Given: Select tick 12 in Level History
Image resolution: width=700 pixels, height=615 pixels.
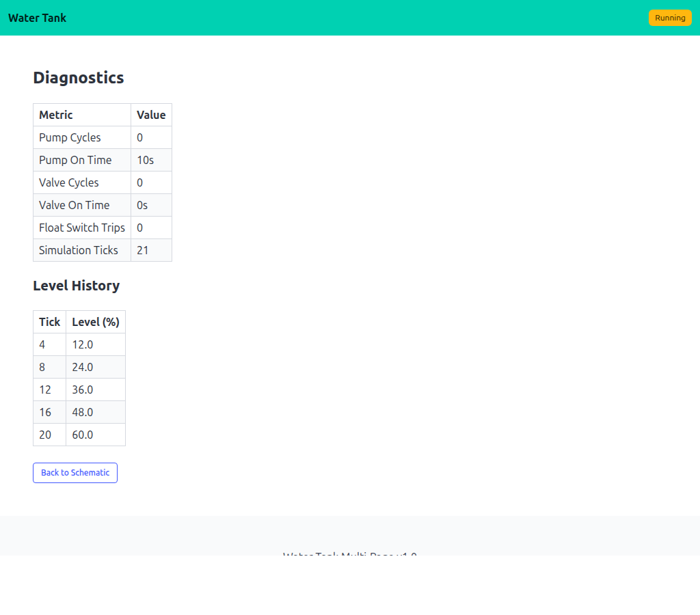Looking at the screenshot, I should click(x=45, y=389).
